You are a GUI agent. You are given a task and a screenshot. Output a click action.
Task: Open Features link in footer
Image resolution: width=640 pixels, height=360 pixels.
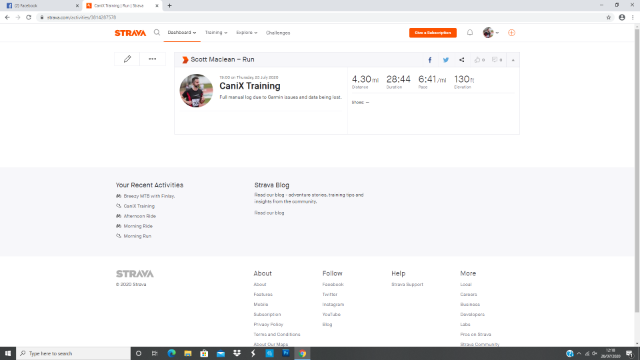click(x=263, y=294)
